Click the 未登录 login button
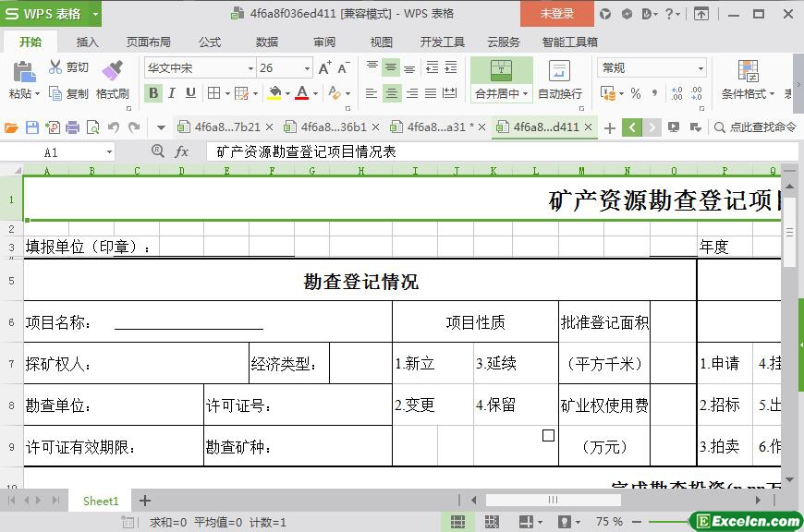Image resolution: width=804 pixels, height=532 pixels. [x=556, y=14]
